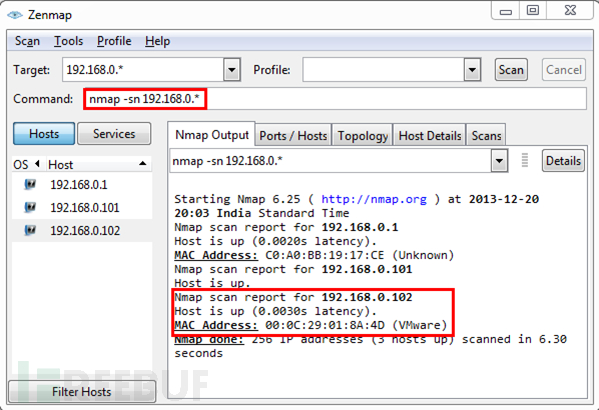The height and width of the screenshot is (410, 599).
Task: Click the Filter Hosts button
Action: 82,392
